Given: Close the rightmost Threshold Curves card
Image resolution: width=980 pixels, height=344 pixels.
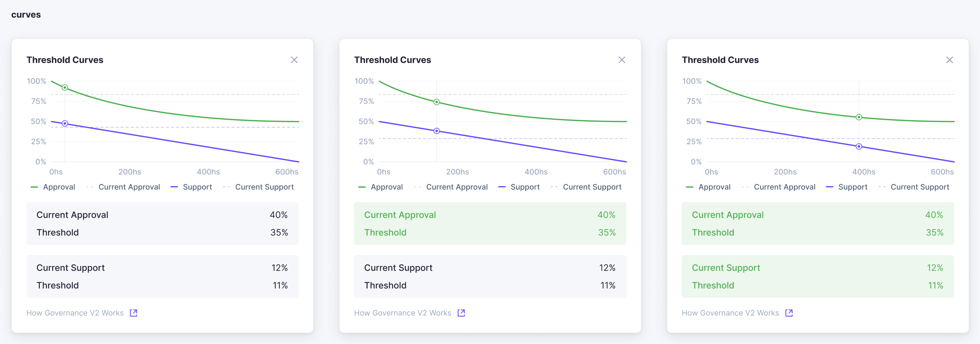Looking at the screenshot, I should point(950,60).
